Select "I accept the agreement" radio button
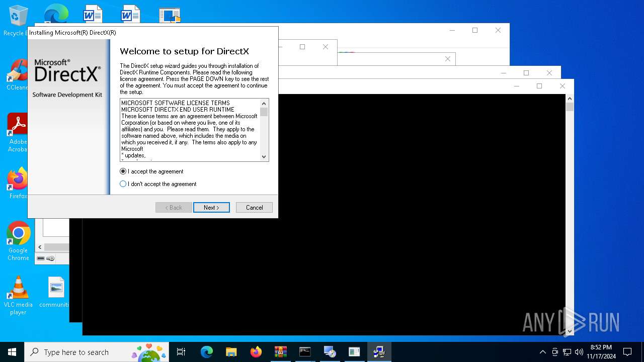The width and height of the screenshot is (644, 362). point(151,171)
